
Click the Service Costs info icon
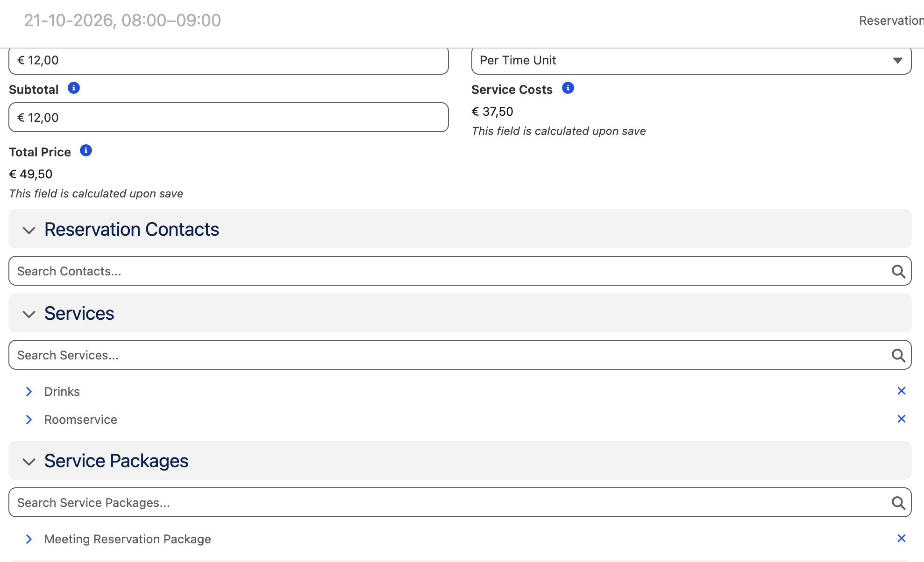[568, 88]
